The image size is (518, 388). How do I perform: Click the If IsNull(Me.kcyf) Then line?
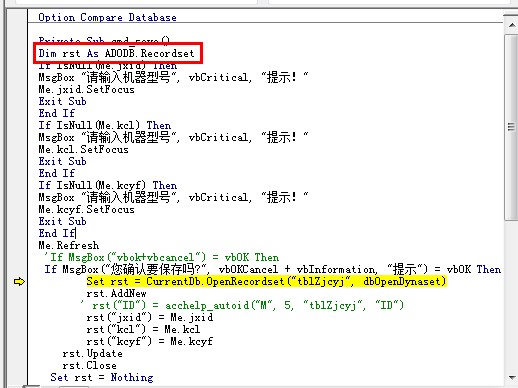[x=108, y=185]
